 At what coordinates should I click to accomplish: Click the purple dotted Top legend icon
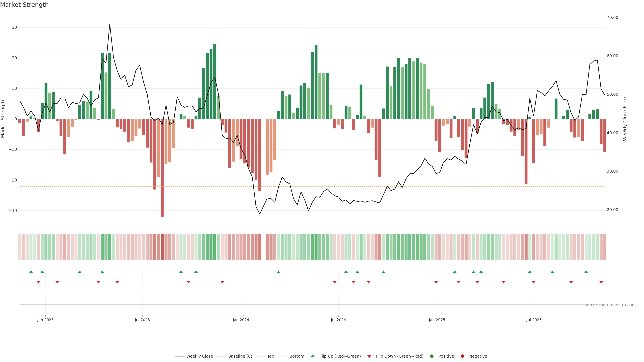(260, 356)
